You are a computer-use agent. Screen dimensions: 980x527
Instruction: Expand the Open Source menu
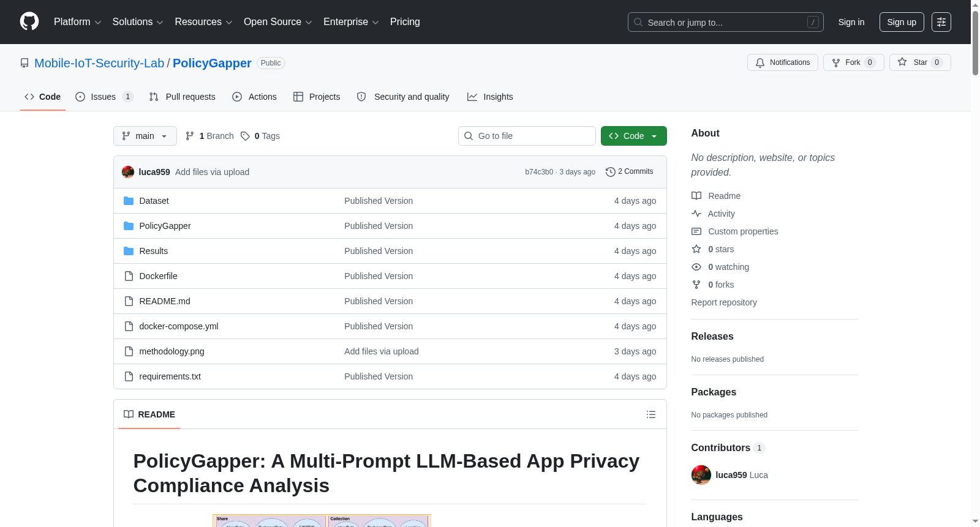pos(278,22)
